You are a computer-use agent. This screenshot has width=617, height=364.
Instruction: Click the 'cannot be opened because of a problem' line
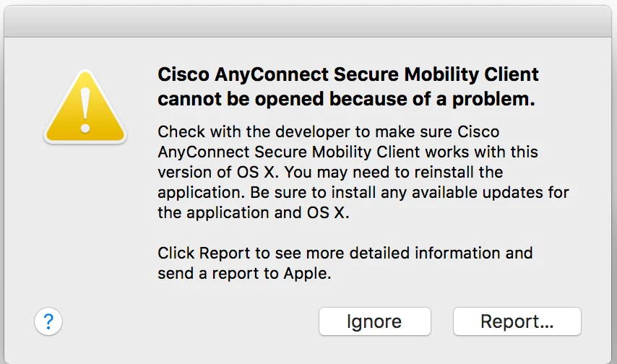click(x=346, y=99)
